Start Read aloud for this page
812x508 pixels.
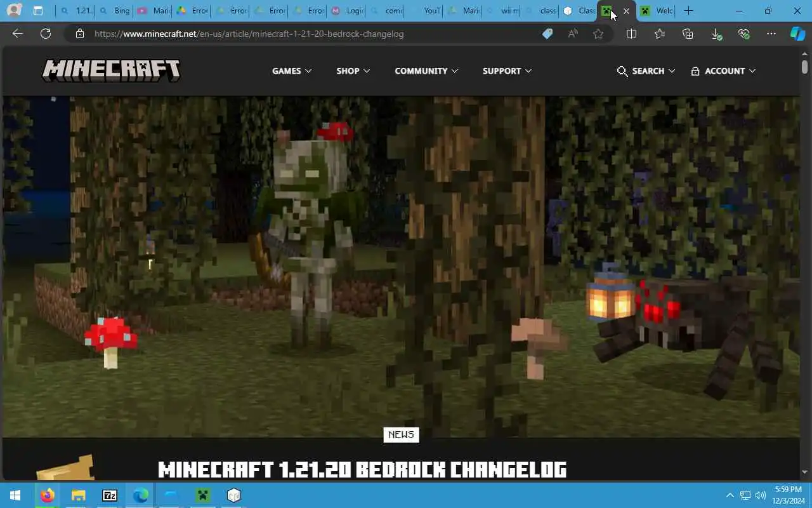(573, 34)
